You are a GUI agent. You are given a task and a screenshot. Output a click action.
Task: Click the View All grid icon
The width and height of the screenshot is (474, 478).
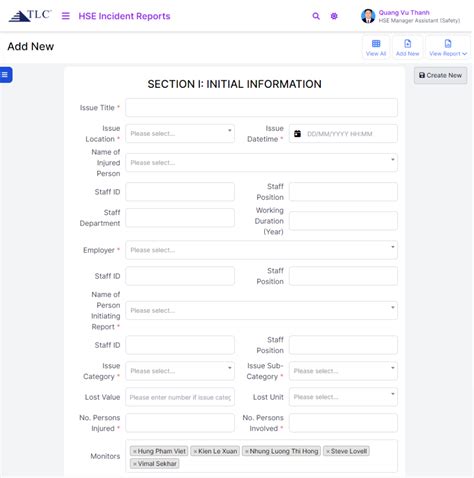pyautogui.click(x=376, y=44)
